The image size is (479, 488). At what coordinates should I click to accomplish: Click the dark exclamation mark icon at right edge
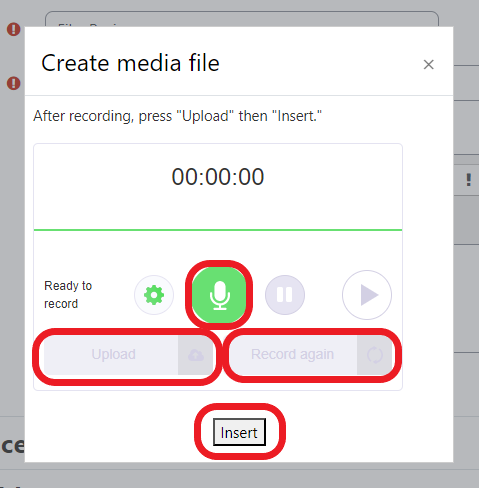[x=469, y=180]
